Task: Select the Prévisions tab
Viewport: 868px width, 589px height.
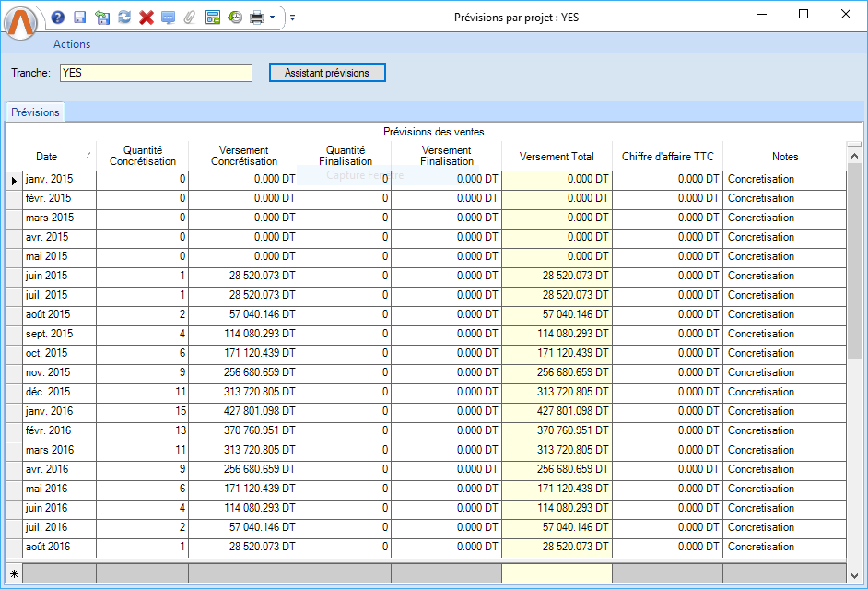Action: pos(35,112)
